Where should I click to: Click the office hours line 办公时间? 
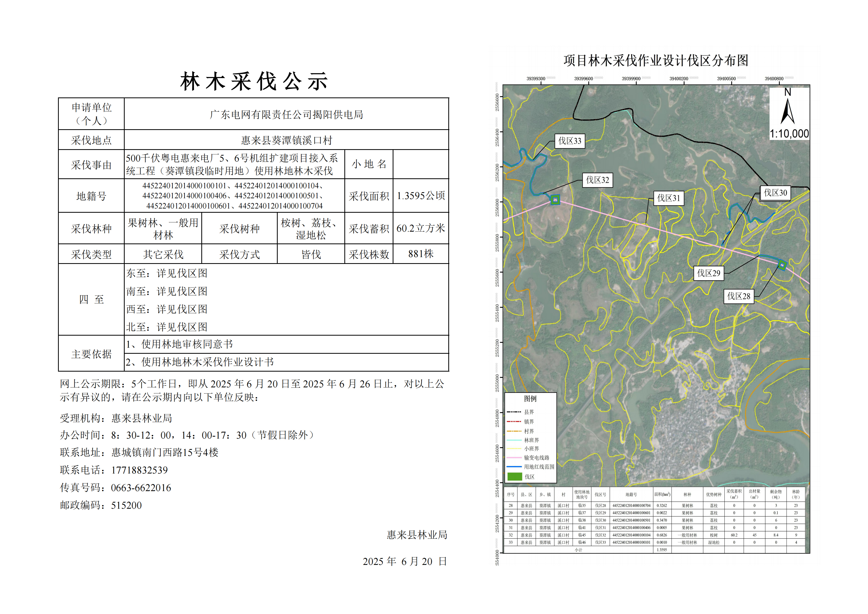coord(188,435)
